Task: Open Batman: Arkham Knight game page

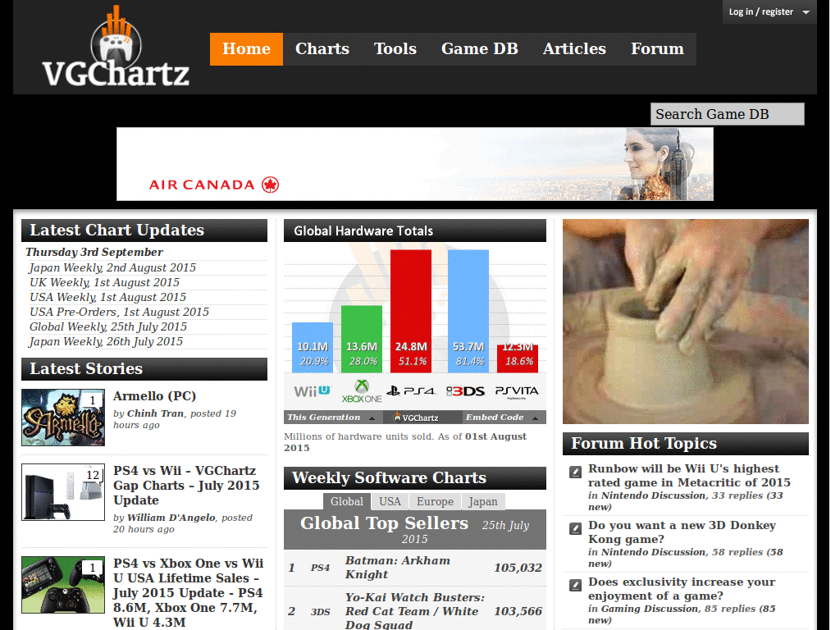Action: pos(398,568)
